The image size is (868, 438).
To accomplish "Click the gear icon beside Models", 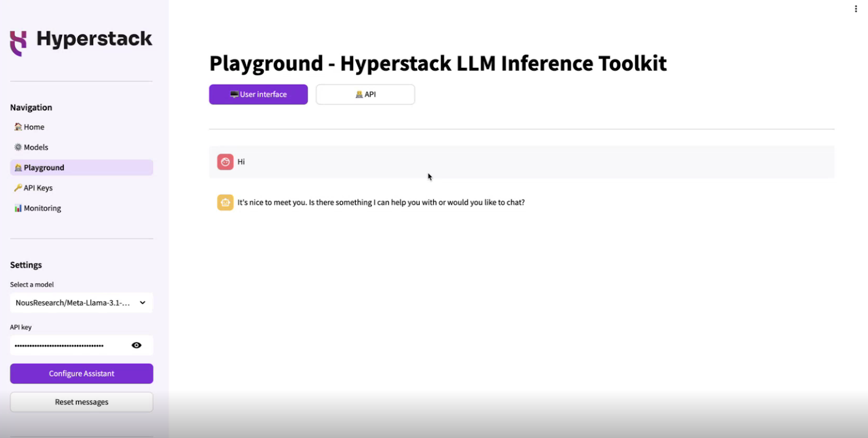I will point(18,147).
